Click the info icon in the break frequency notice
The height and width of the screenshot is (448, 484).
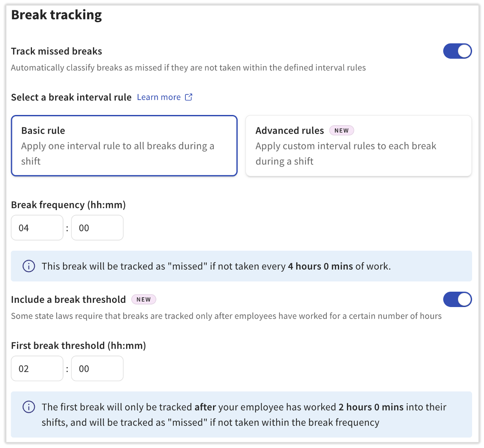(x=29, y=266)
